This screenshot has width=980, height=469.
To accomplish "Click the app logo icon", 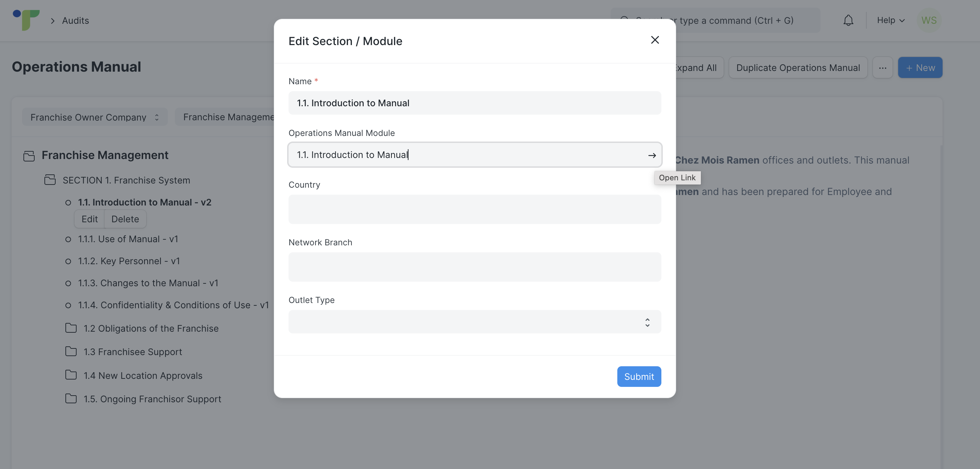I will [26, 20].
